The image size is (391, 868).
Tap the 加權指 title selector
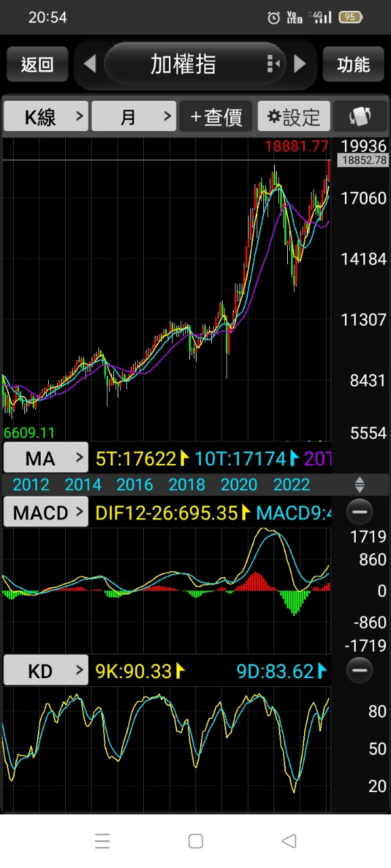[x=183, y=64]
